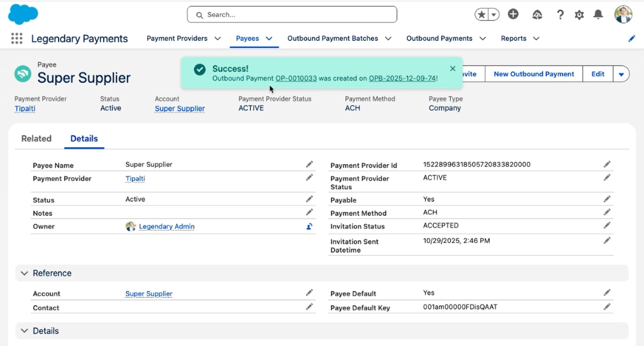Screen dimensions: 644x346
Task: Edit Payee Name using pencil icon
Action: click(x=309, y=164)
